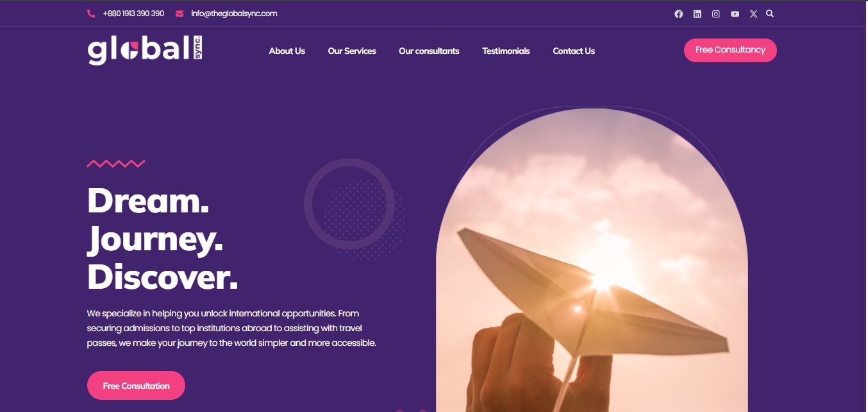The image size is (868, 412).
Task: Click the search magnifier icon
Action: pos(770,13)
